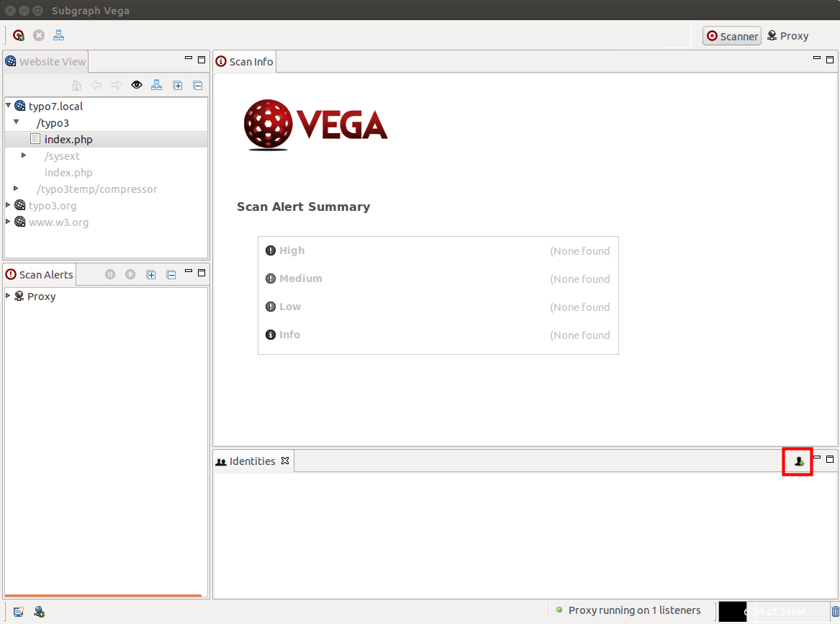Click the Low alert summary row
This screenshot has width=840, height=624.
[438, 307]
